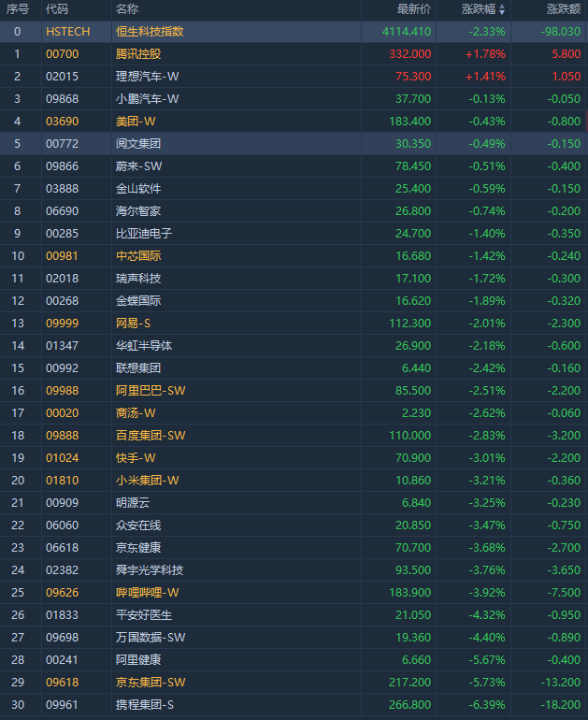Sort by 涨跌额 column header
This screenshot has width=588, height=720.
[x=564, y=9]
